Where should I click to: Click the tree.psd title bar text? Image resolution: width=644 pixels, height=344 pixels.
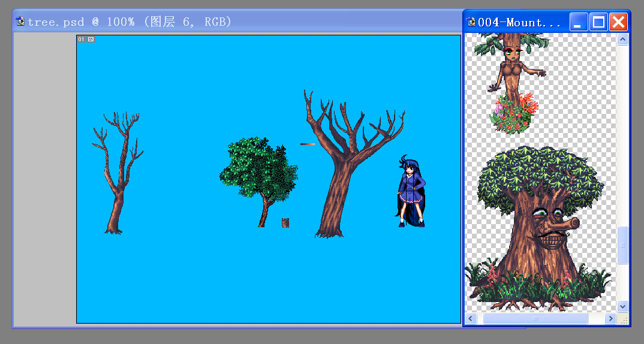pos(130,22)
